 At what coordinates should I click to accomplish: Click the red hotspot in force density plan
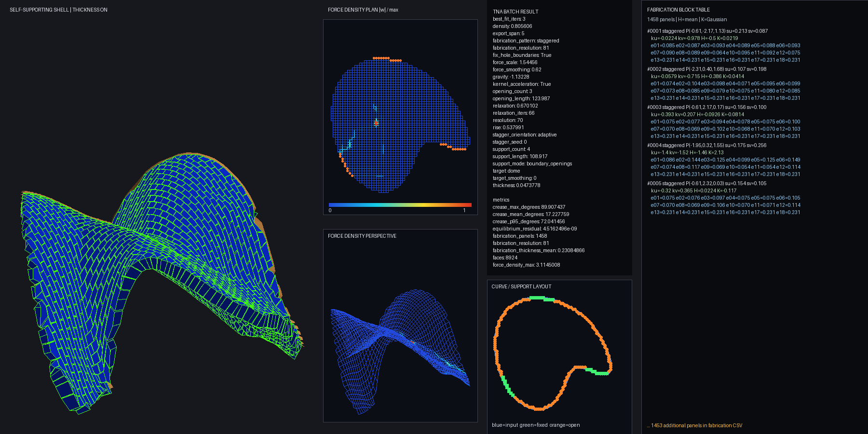[x=376, y=122]
